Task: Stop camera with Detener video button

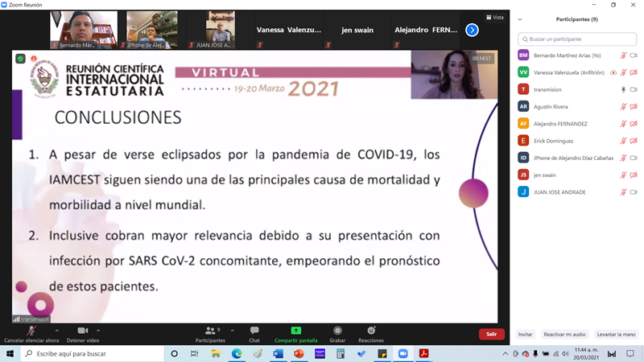Action: click(83, 334)
